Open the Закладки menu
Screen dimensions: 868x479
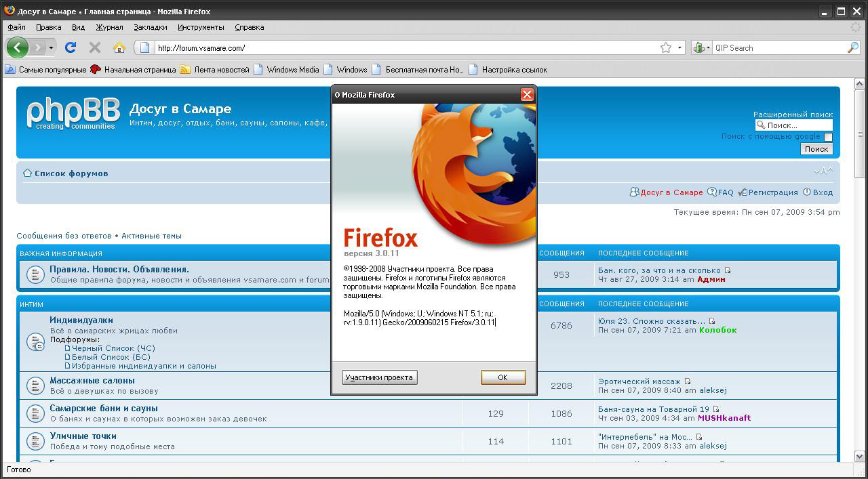coord(150,27)
